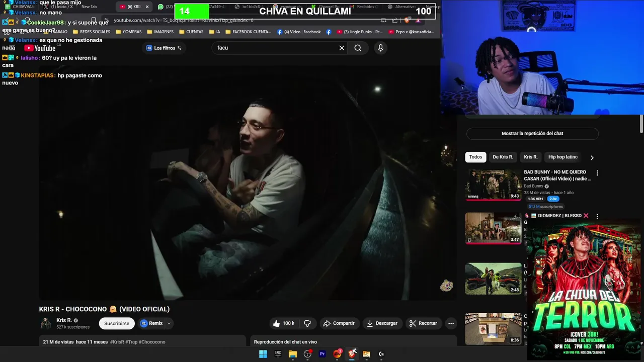Select the De Kris R. chip
This screenshot has width=644, height=362.
pyautogui.click(x=503, y=157)
